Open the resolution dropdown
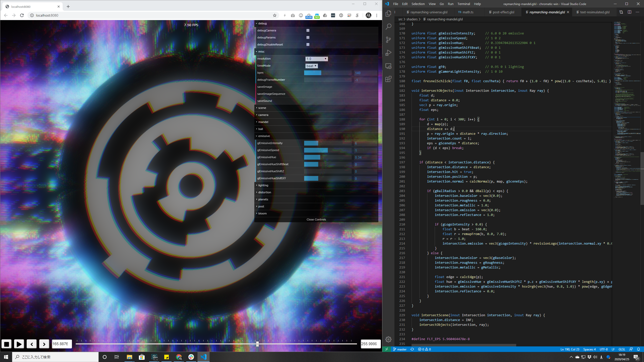644x362 pixels. coord(316,59)
